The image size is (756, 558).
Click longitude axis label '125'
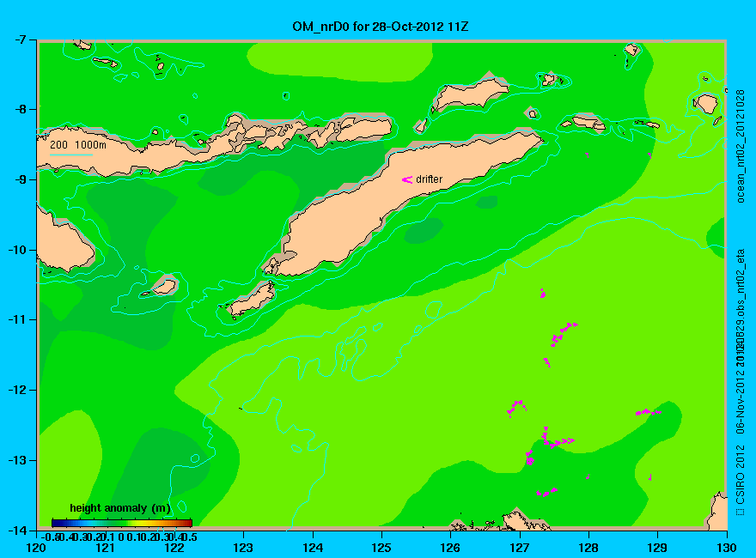point(381,548)
